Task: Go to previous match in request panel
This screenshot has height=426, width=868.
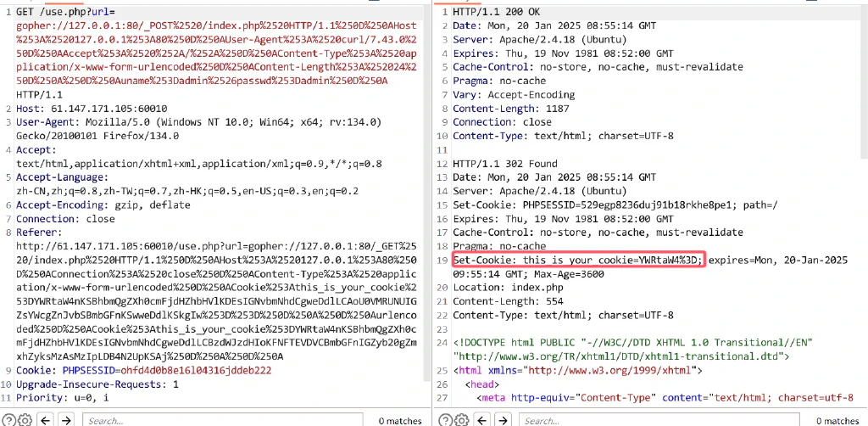Action: click(x=46, y=420)
